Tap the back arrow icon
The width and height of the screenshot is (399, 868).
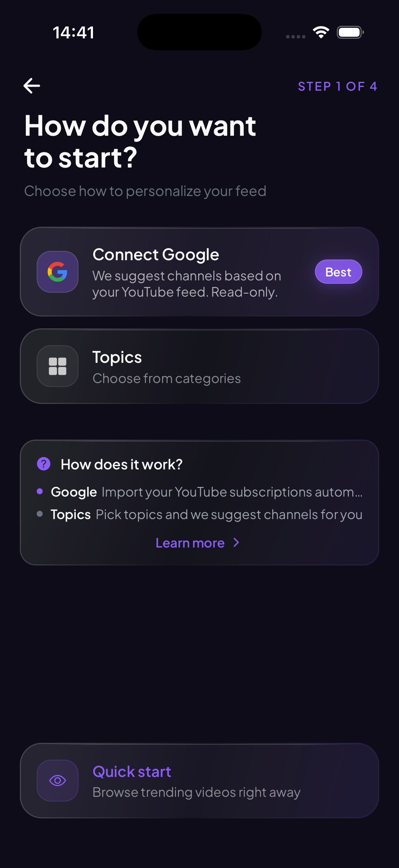click(32, 86)
